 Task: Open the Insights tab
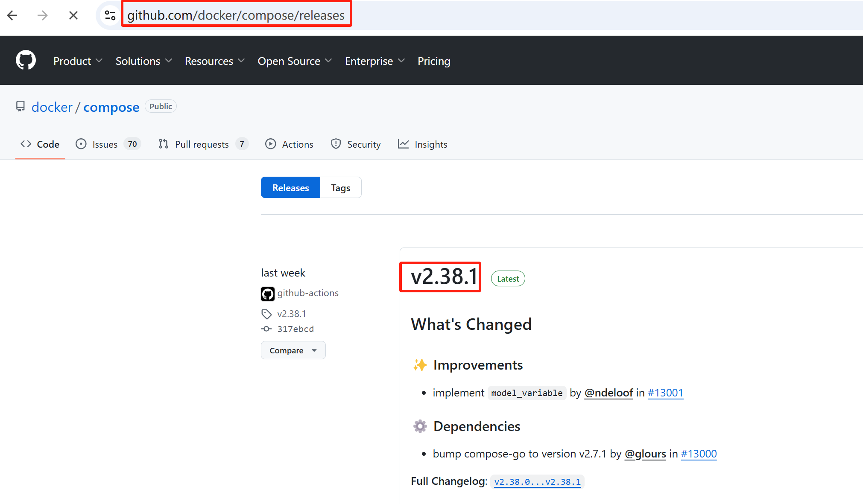tap(422, 144)
